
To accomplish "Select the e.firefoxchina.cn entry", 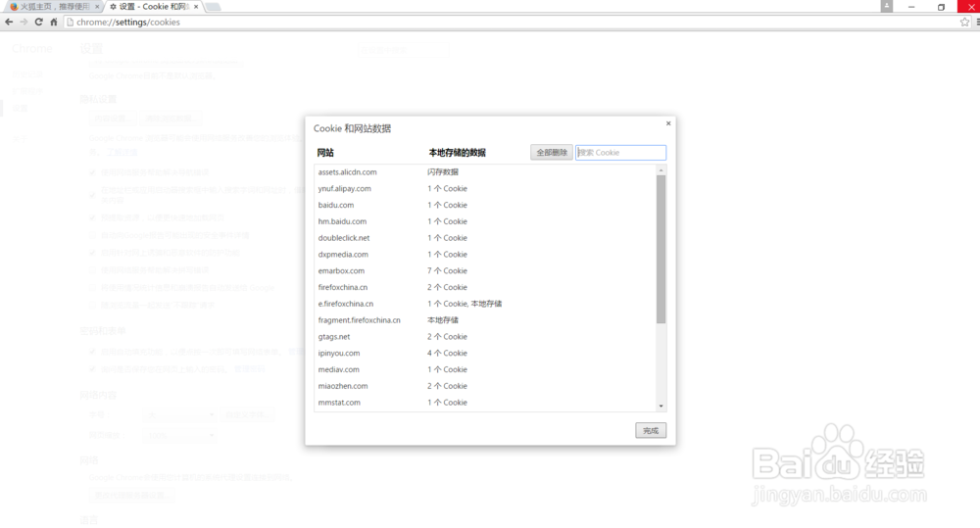I will point(485,304).
